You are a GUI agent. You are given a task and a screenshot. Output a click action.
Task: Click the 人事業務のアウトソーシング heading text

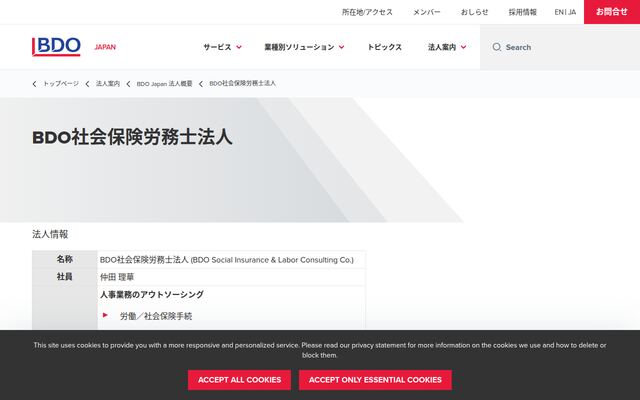[x=152, y=294]
